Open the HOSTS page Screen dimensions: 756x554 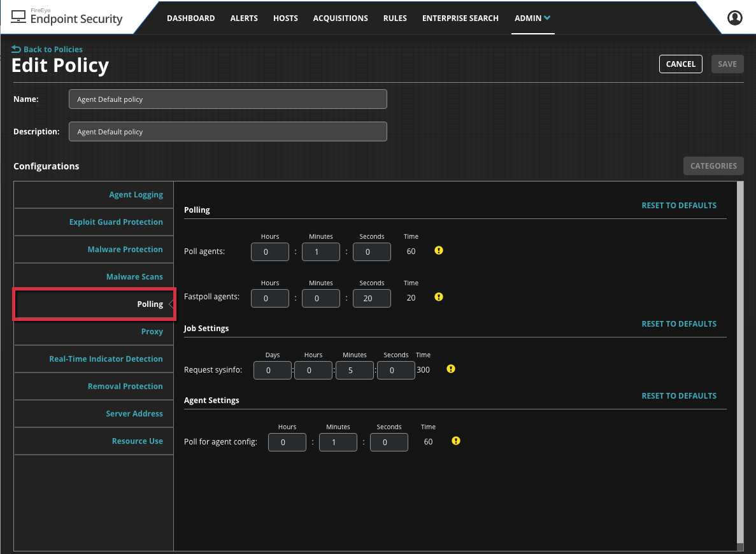coord(285,18)
